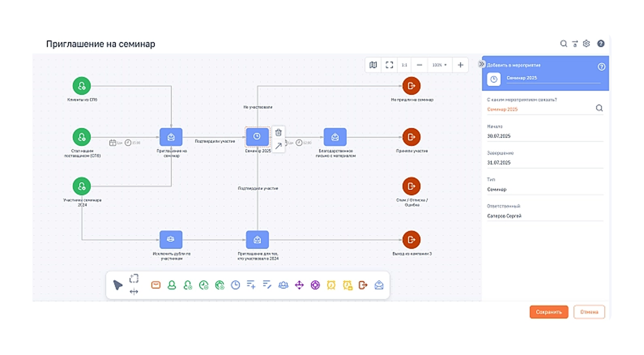Click the list-with-plus icon in toolbar
Viewport: 644px width, 355px height.
click(x=251, y=285)
